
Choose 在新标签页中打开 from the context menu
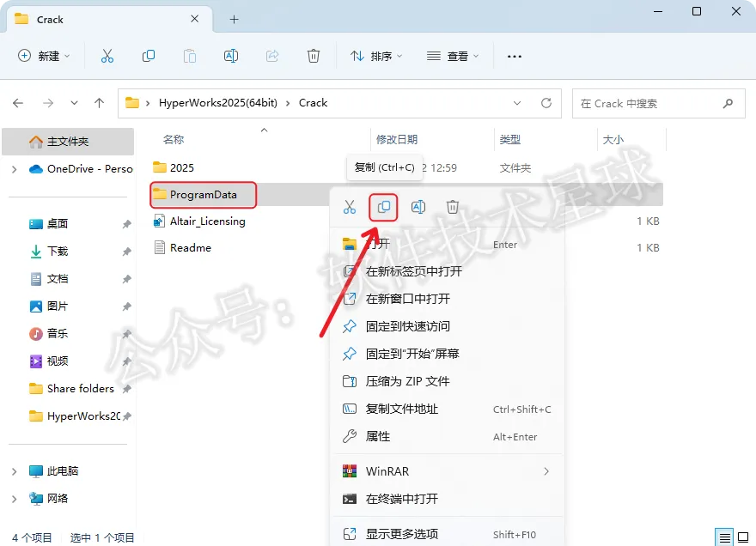click(x=448, y=271)
